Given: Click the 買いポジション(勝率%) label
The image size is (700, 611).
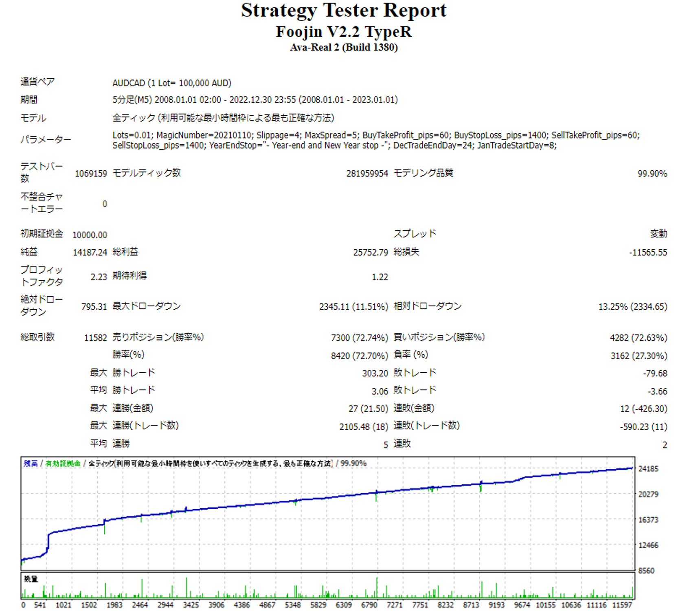Looking at the screenshot, I should (x=439, y=337).
